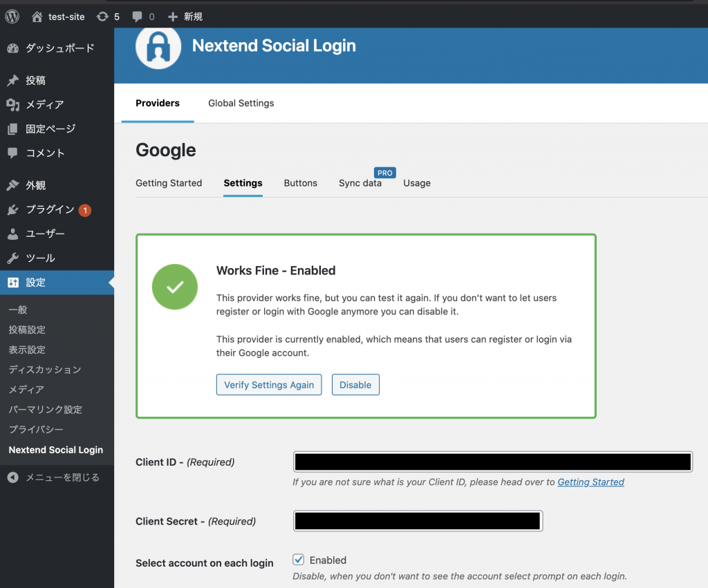Open the WordPress logo menu
This screenshot has width=708, height=588.
pyautogui.click(x=12, y=17)
